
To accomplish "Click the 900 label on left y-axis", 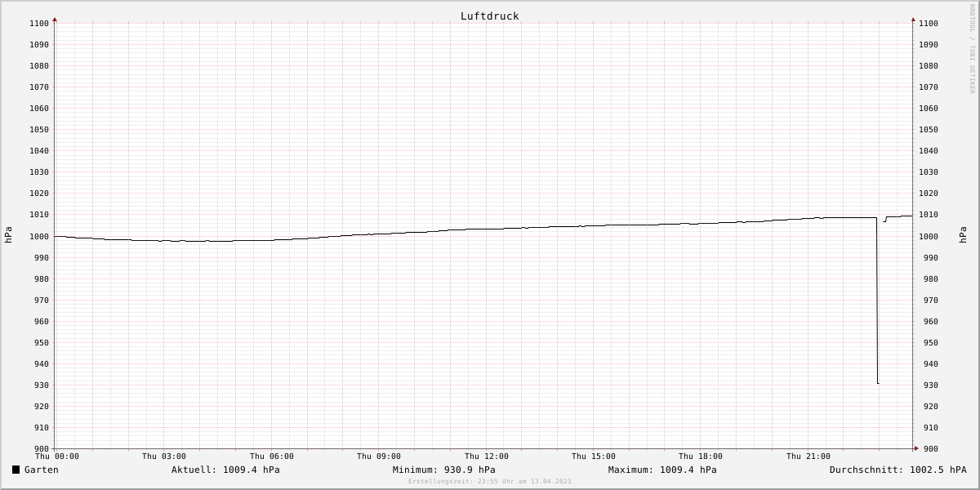I will [41, 449].
